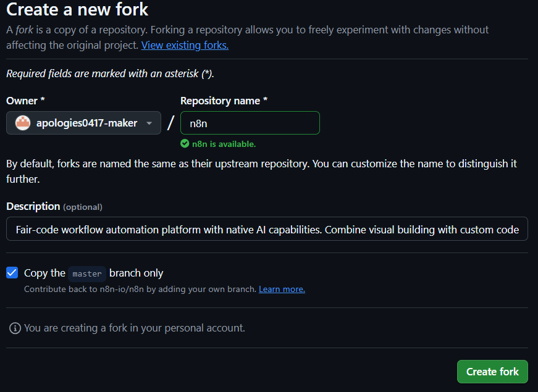The height and width of the screenshot is (392, 538).
Task: Click the slash separator between owner and repository
Action: click(x=170, y=122)
